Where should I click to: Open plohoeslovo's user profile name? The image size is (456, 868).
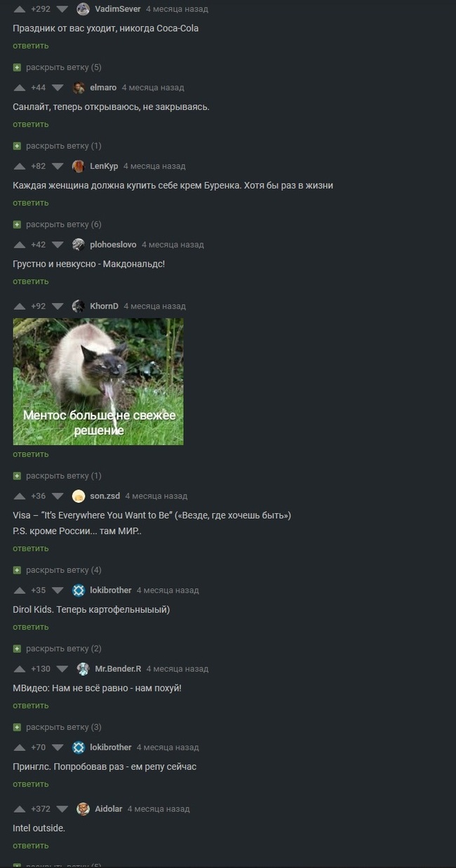point(114,245)
